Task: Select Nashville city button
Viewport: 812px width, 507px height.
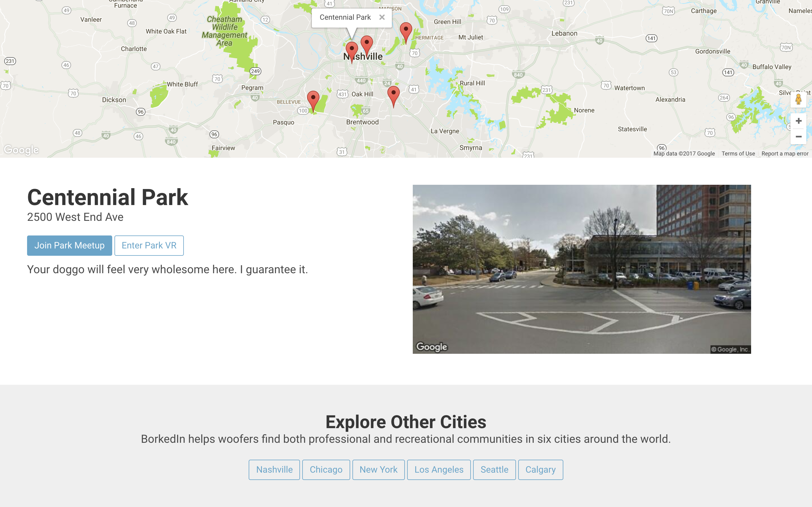Action: pos(274,470)
